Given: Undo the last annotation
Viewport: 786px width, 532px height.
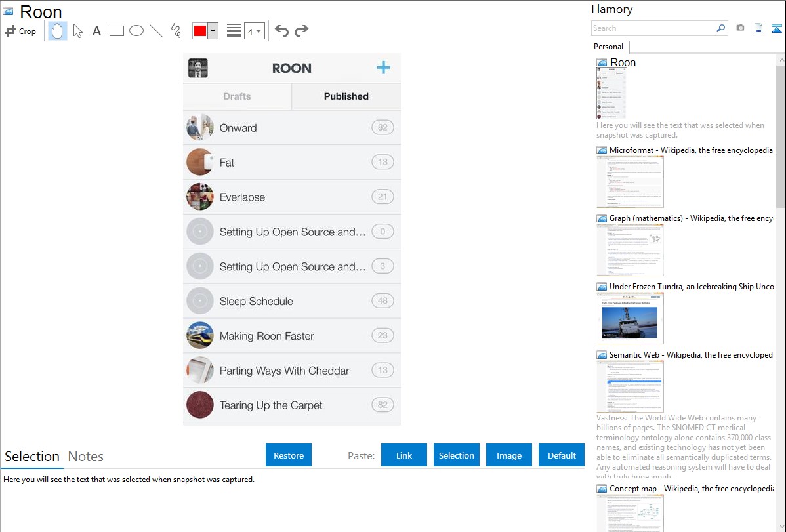Looking at the screenshot, I should tap(281, 31).
